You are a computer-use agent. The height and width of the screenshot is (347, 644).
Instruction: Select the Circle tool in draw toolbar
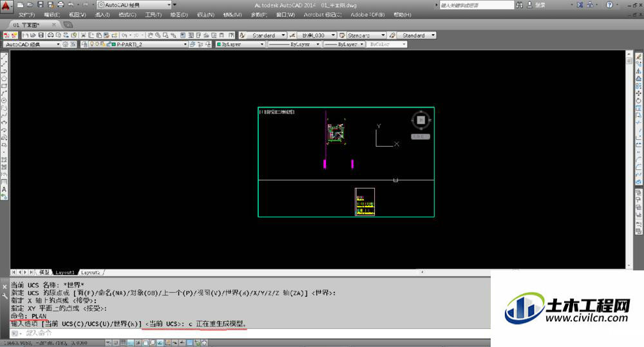(4, 100)
